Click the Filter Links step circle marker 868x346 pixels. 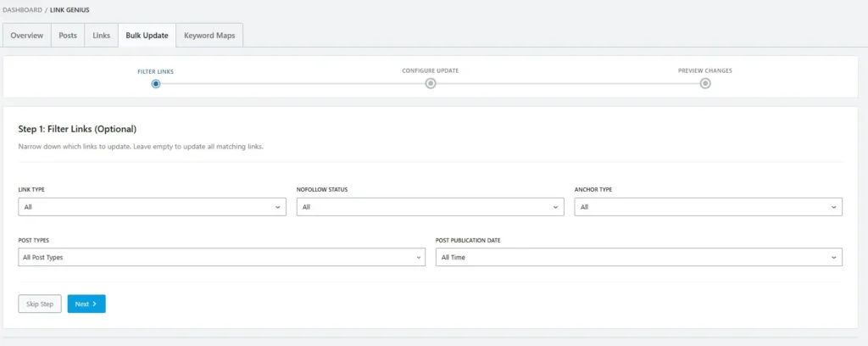[156, 83]
